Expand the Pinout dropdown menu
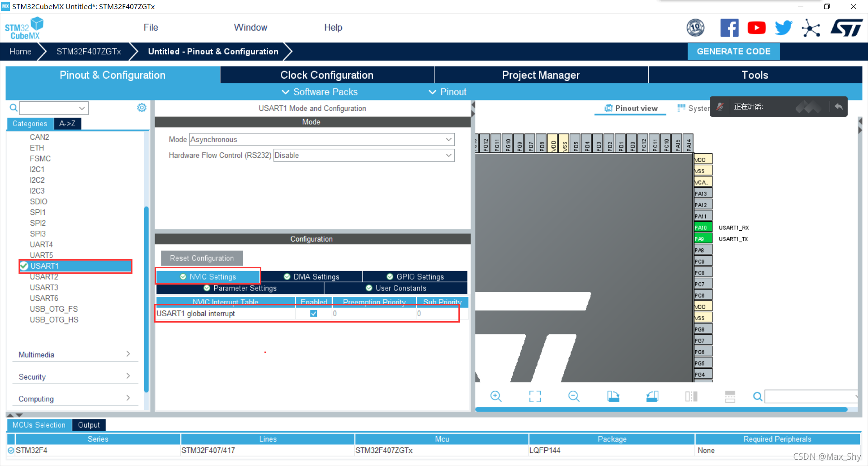 448,92
